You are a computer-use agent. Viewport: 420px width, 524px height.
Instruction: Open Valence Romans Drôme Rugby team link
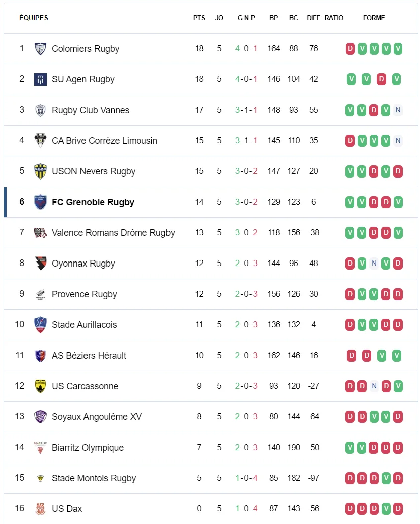tap(113, 233)
